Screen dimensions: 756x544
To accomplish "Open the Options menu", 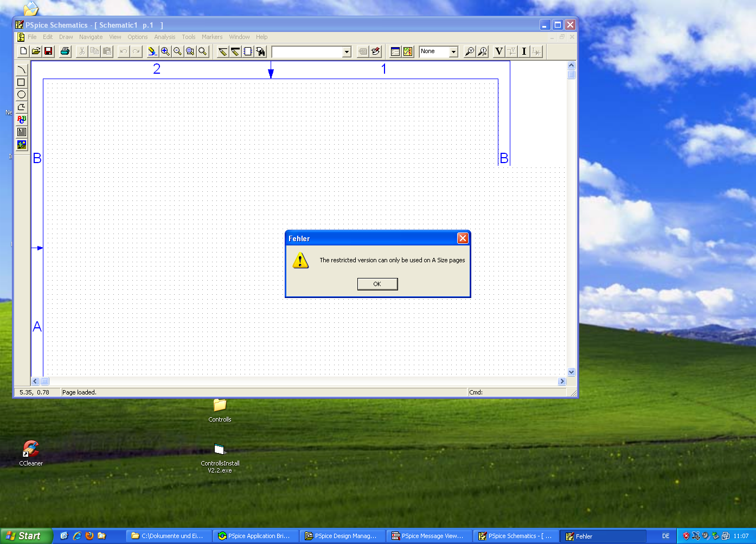I will (137, 37).
